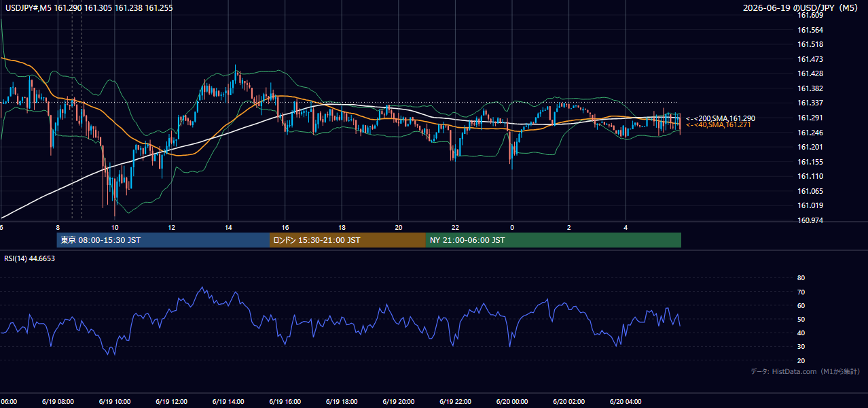Click the 6/19 10:00 date label
868x408 pixels.
[x=115, y=402]
